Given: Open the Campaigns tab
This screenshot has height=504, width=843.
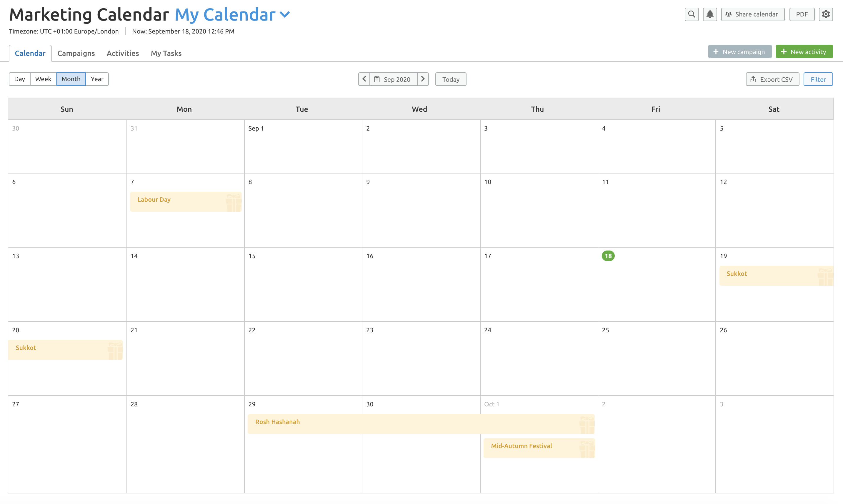Looking at the screenshot, I should [x=76, y=53].
